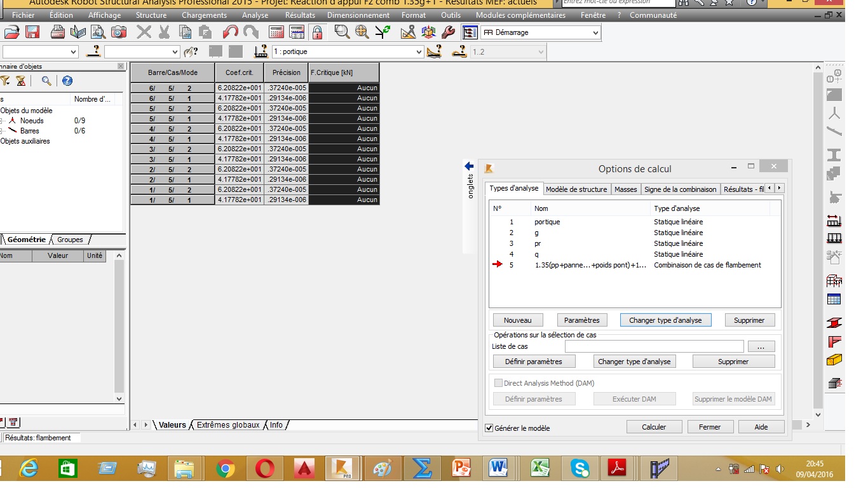Click the Zoom magnifier icon in toolbar
This screenshot has width=868, height=488.
342,32
